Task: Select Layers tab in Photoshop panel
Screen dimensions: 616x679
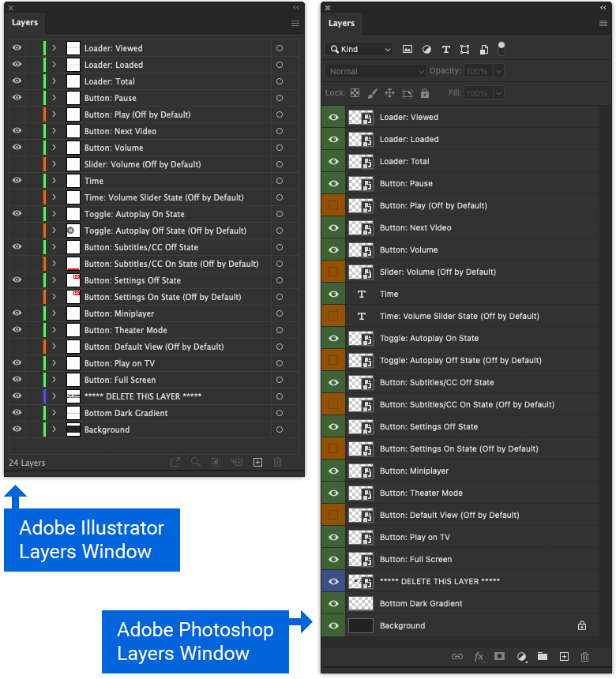Action: pyautogui.click(x=341, y=24)
